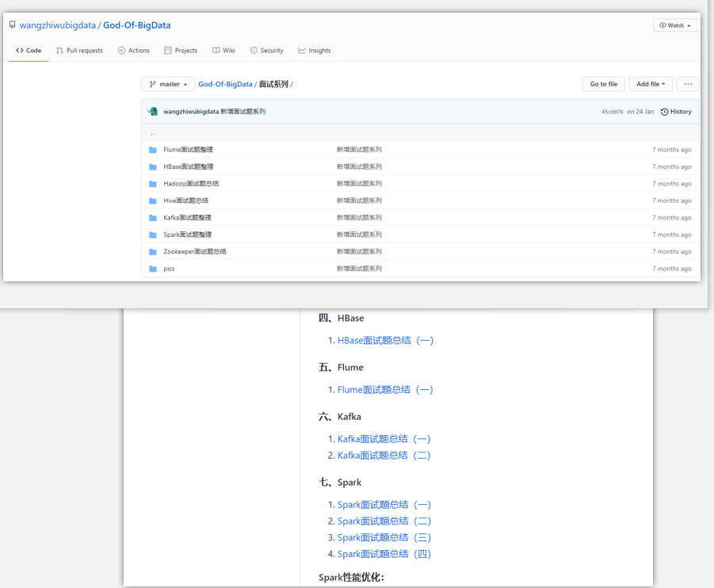Click the commit message in the pics row
Viewport: 714px width, 588px height.
pyautogui.click(x=359, y=269)
